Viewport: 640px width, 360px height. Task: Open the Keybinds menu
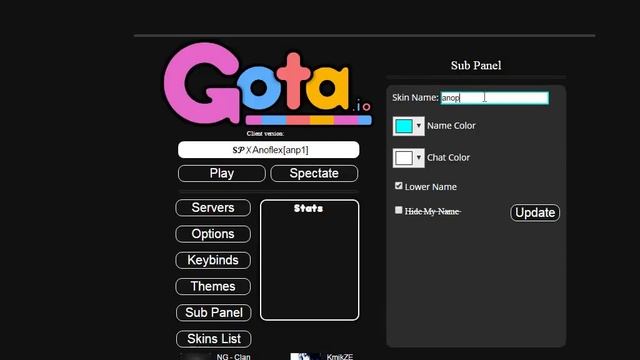213,260
